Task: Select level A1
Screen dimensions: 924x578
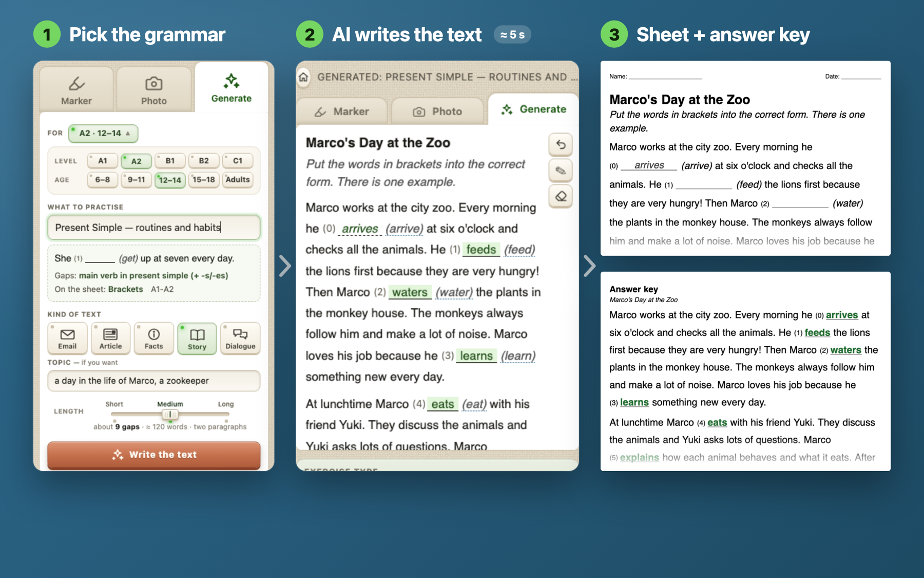Action: click(x=103, y=161)
